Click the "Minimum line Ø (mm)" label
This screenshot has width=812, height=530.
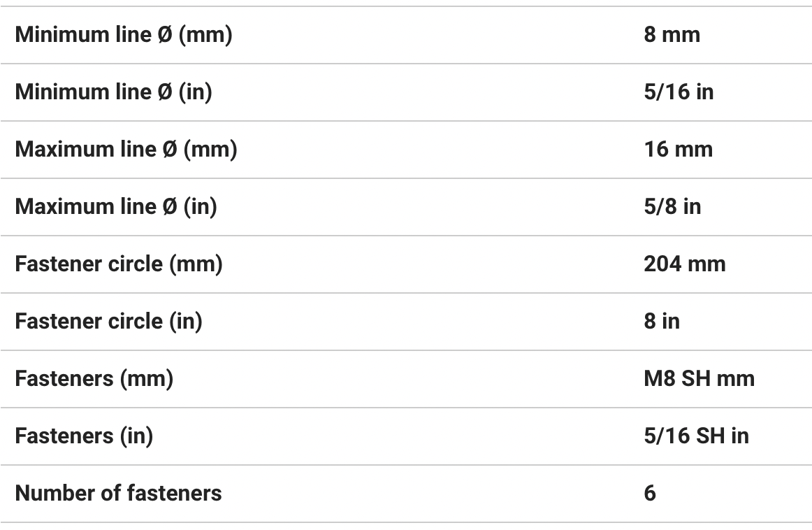tap(123, 35)
